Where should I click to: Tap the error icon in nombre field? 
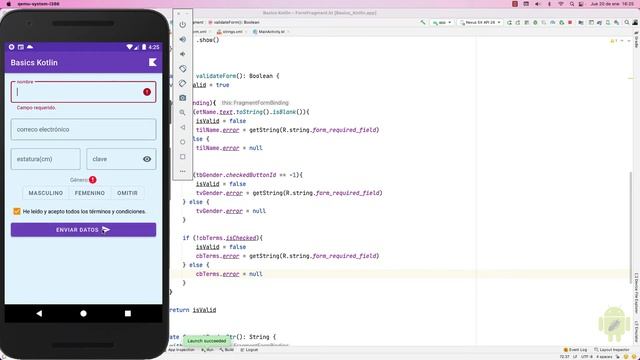click(147, 92)
